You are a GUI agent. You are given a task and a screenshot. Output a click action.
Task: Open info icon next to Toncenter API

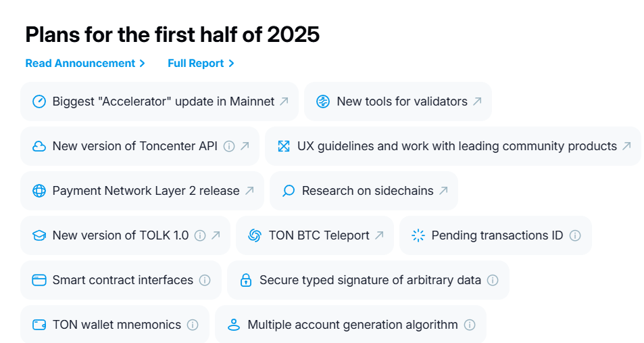(229, 146)
